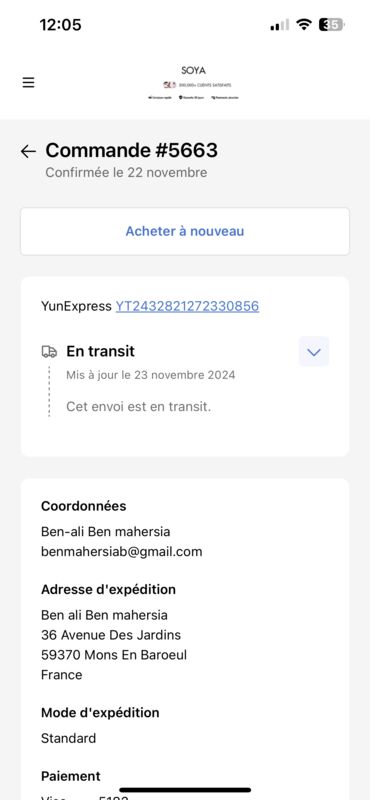Go back using the arrow beside Commande #5663
Image resolution: width=370 pixels, height=800 pixels.
click(x=28, y=151)
